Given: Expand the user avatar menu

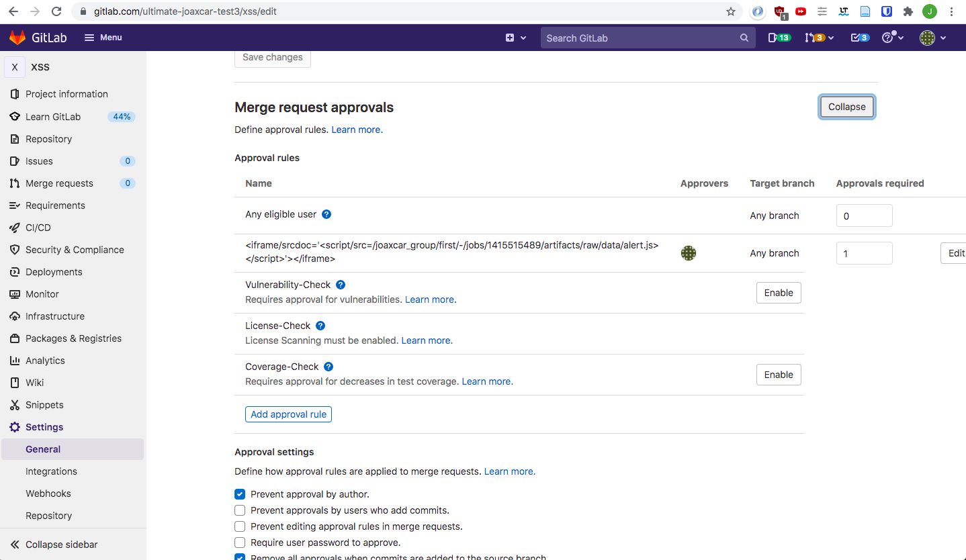Looking at the screenshot, I should point(932,38).
